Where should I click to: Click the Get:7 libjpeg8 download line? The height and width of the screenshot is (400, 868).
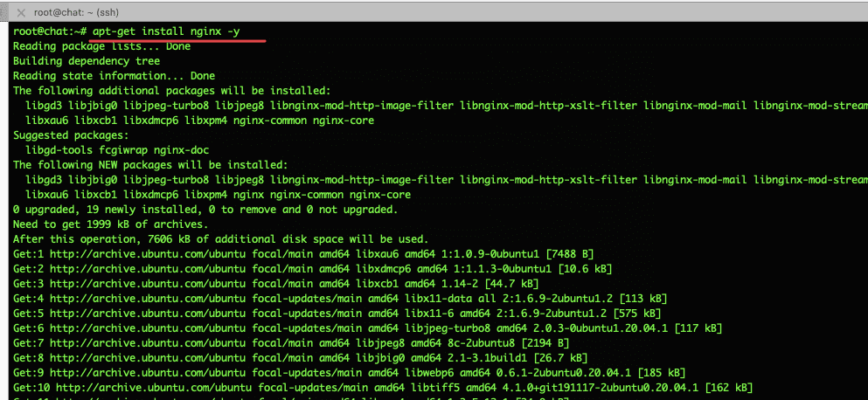tap(291, 343)
